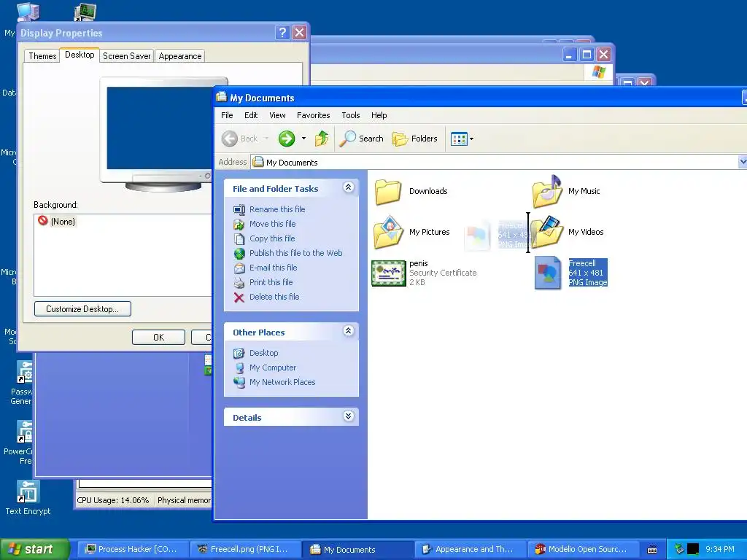The height and width of the screenshot is (560, 747).
Task: Open the Help menu
Action: (x=379, y=115)
